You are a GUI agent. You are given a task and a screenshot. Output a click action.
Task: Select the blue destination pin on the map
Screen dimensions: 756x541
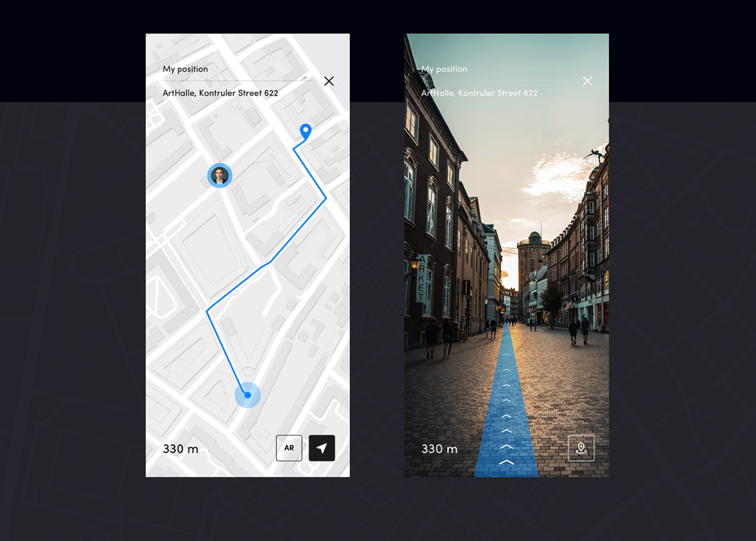point(305,131)
